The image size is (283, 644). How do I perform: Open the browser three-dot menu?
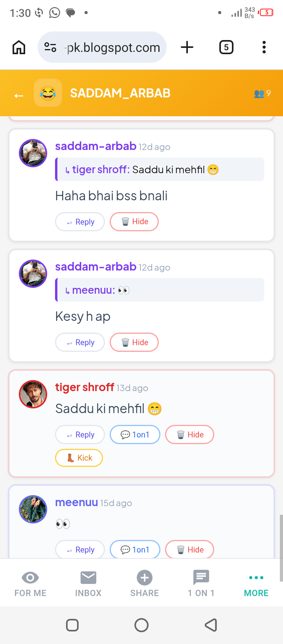(264, 48)
